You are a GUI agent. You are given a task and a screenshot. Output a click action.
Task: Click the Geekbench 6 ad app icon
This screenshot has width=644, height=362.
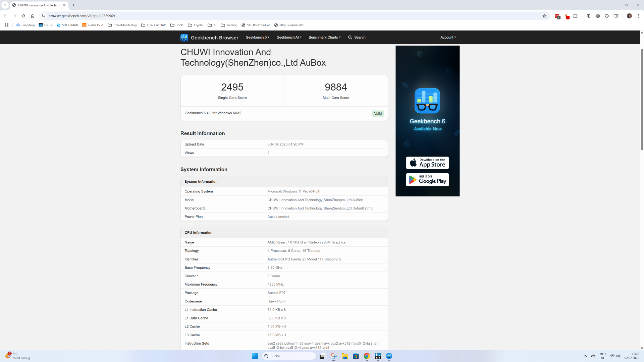point(427,101)
